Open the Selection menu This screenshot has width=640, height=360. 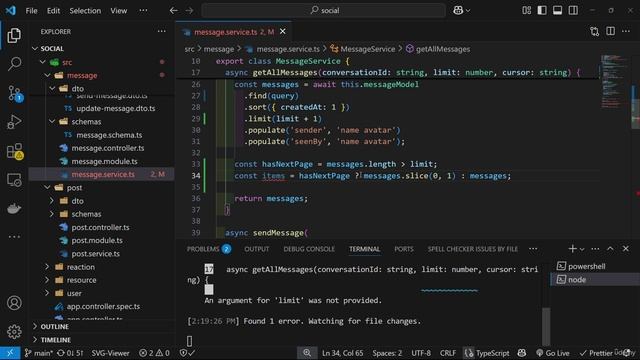[85, 11]
